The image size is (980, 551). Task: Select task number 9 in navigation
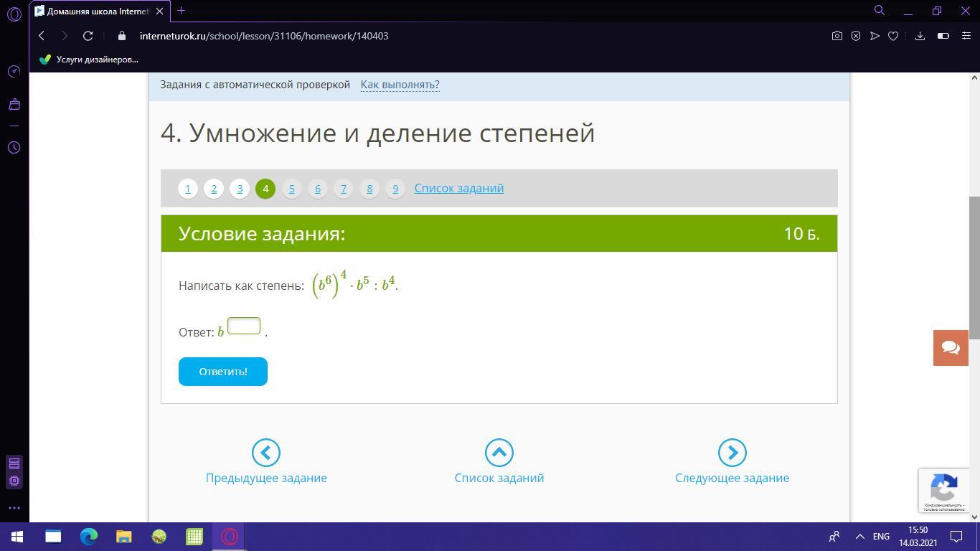click(395, 189)
